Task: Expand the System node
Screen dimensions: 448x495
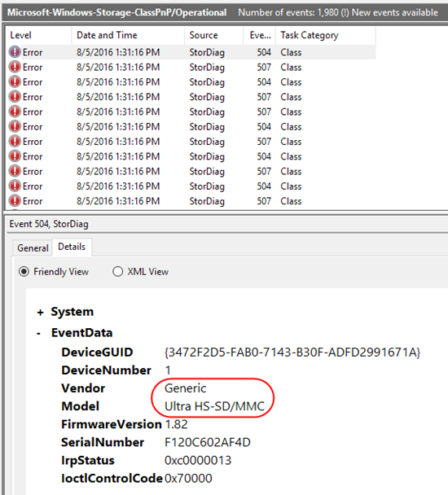Action: point(40,313)
